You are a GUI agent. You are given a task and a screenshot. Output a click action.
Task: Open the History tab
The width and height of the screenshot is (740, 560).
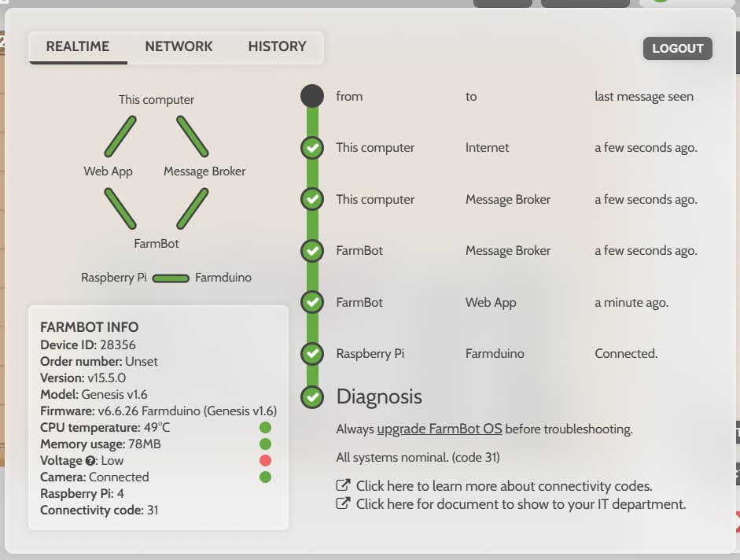point(277,46)
